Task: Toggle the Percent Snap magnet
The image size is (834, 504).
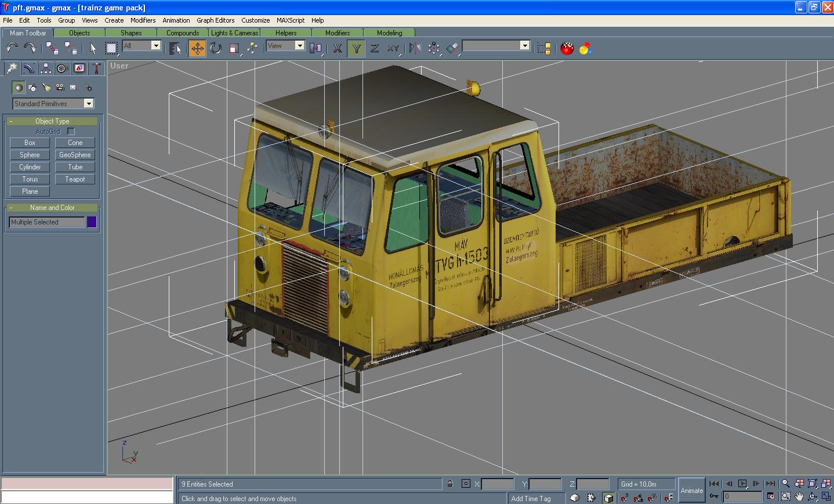Action: tap(653, 497)
